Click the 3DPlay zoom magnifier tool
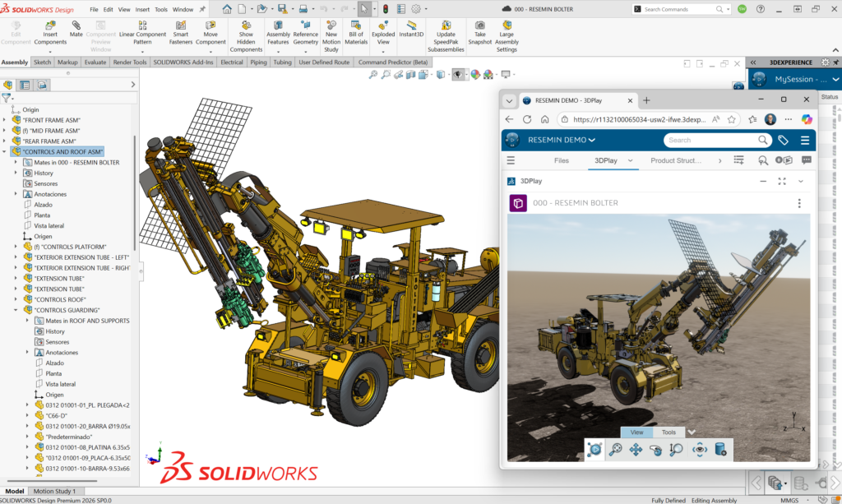This screenshot has width=842, height=504. (x=676, y=450)
